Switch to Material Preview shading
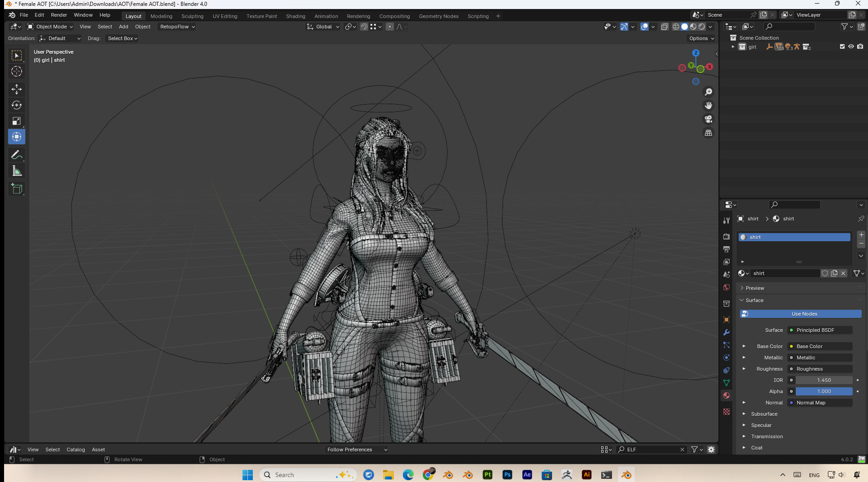This screenshot has width=868, height=482. point(693,27)
